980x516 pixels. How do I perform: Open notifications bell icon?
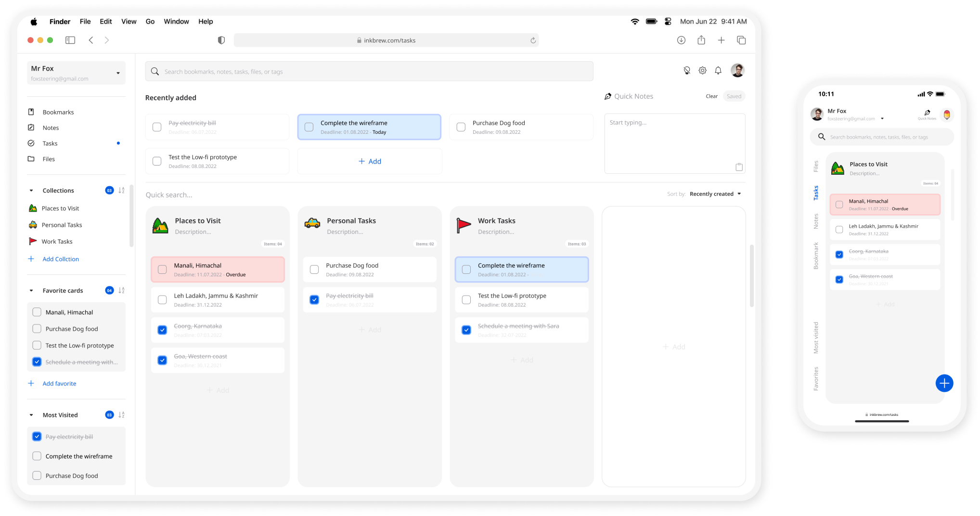tap(718, 71)
